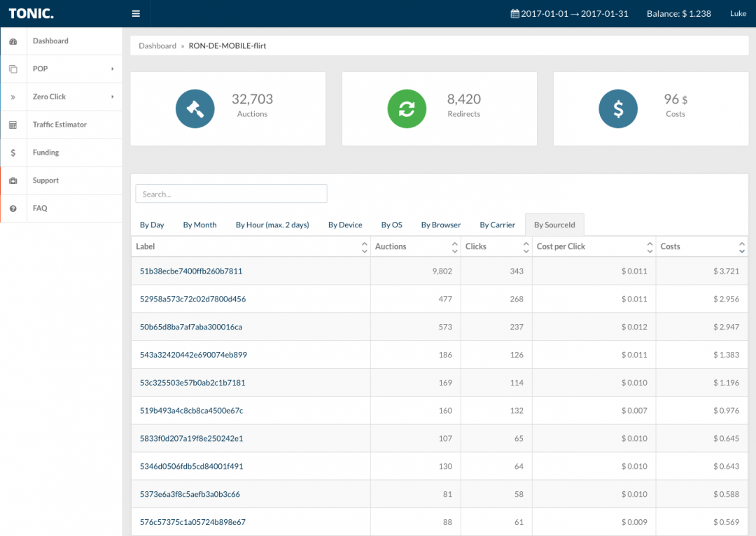
Task: Click the green Redirects refresh icon
Action: coord(407,109)
